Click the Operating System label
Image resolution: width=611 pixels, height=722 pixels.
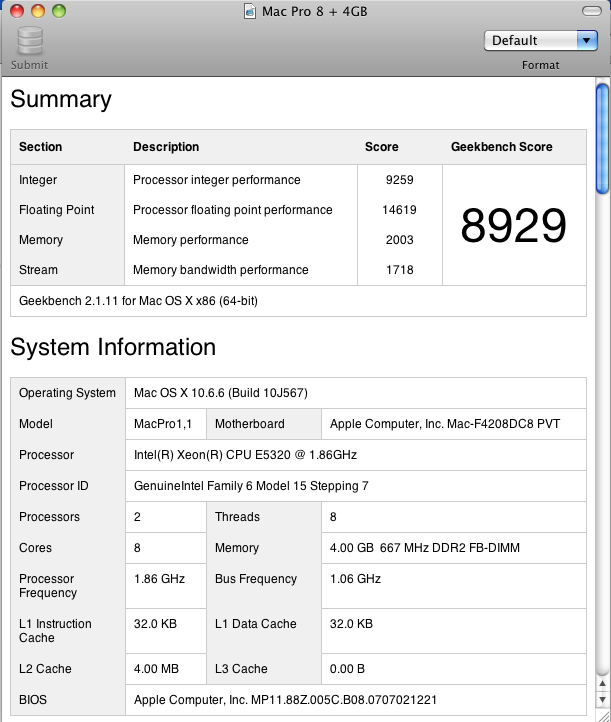point(67,393)
